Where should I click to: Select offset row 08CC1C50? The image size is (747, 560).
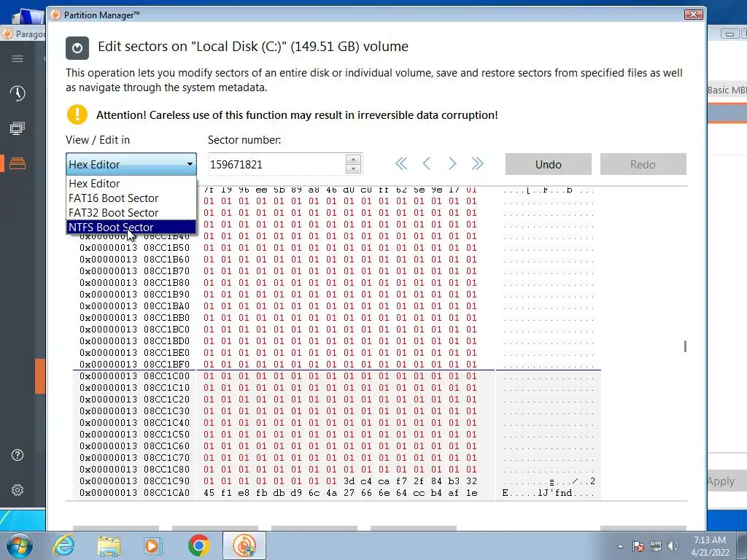coord(135,435)
